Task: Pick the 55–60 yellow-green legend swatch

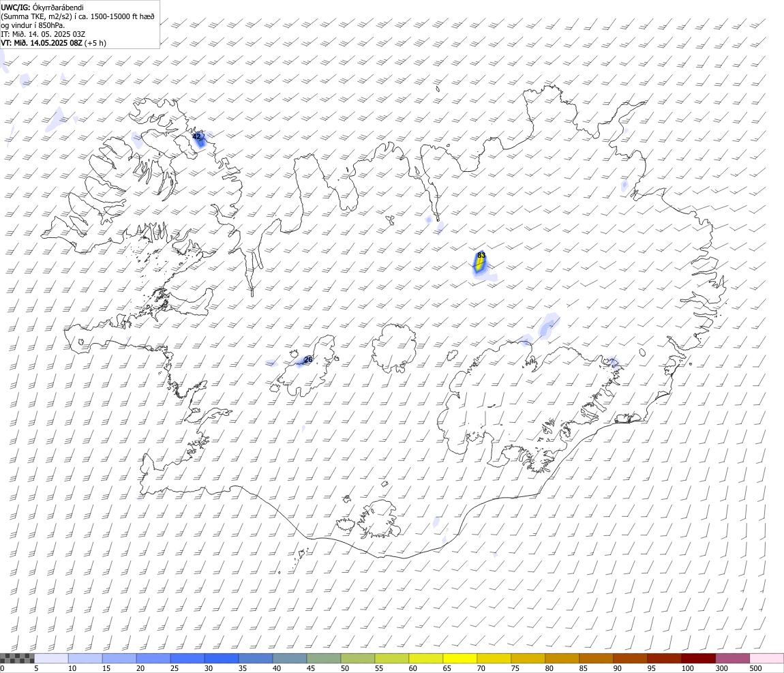Action: (x=392, y=658)
